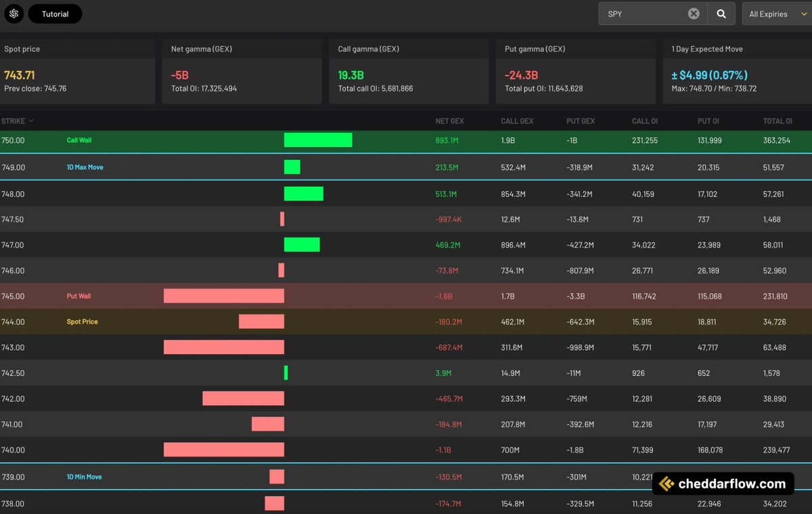Select the Net gamma (GEX) card
The width and height of the screenshot is (812, 514).
(x=242, y=71)
